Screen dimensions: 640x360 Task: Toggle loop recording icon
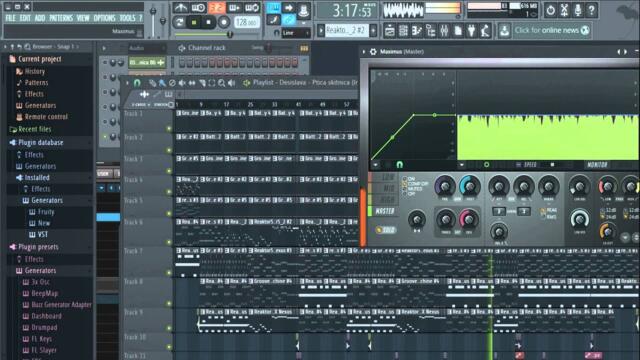[x=252, y=7]
